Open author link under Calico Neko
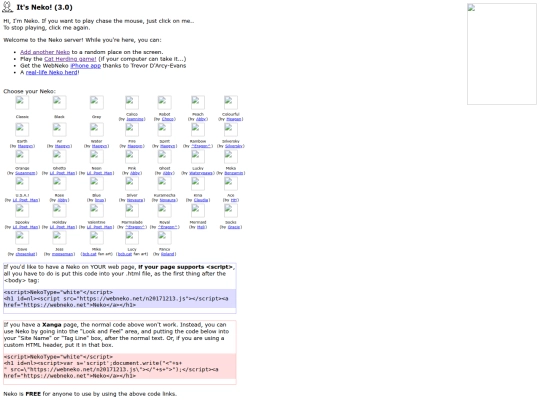This screenshot has width=540, height=405. (135, 119)
